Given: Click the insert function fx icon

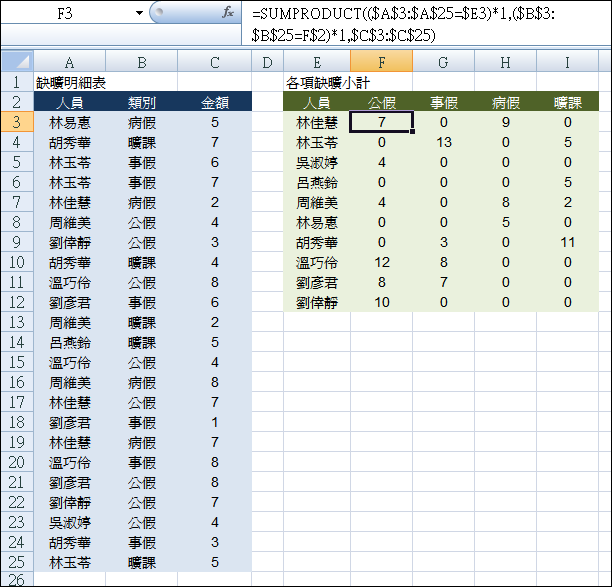Looking at the screenshot, I should [x=228, y=12].
